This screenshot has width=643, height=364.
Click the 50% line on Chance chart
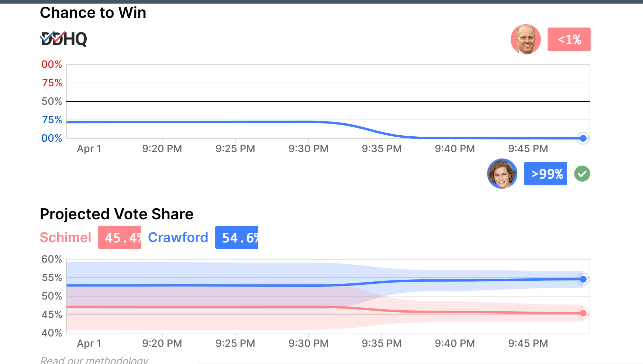[x=328, y=101]
